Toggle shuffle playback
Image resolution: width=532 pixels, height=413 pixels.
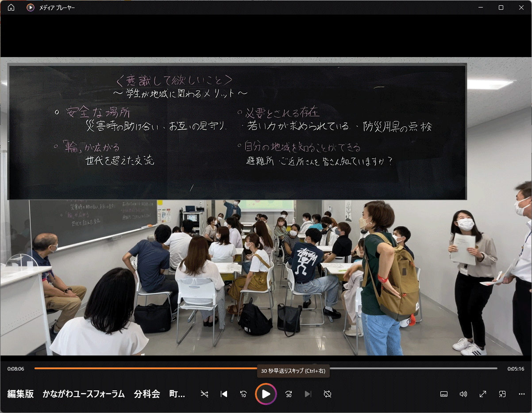(204, 394)
